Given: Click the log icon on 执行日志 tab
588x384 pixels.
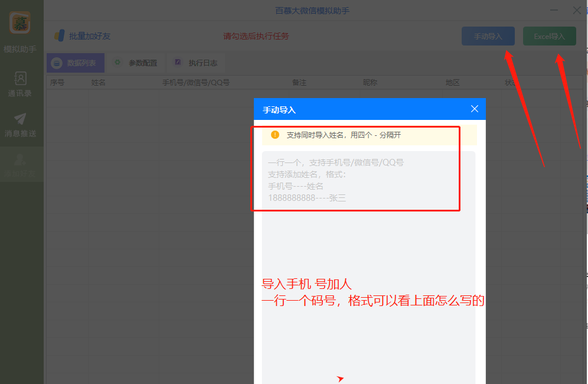Looking at the screenshot, I should tap(178, 63).
